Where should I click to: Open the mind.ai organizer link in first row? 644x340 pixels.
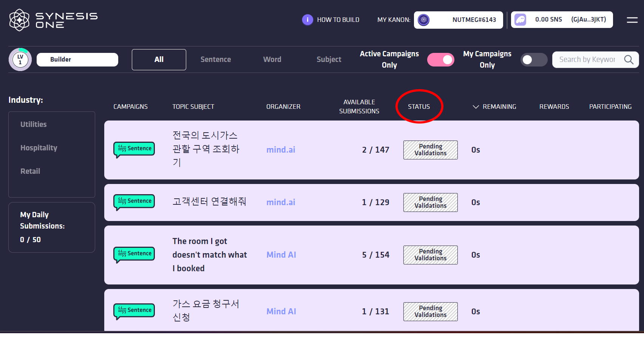(x=281, y=150)
